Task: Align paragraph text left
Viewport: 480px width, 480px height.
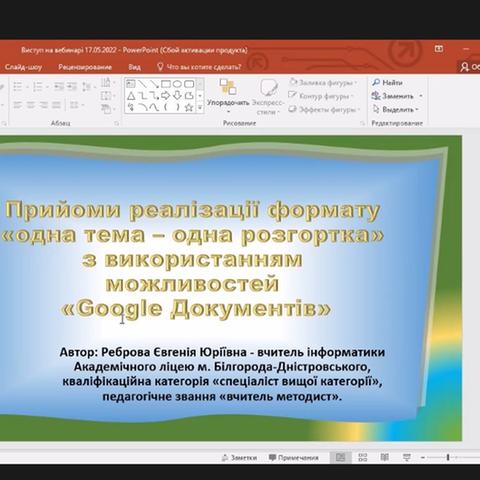Action: tap(17, 105)
